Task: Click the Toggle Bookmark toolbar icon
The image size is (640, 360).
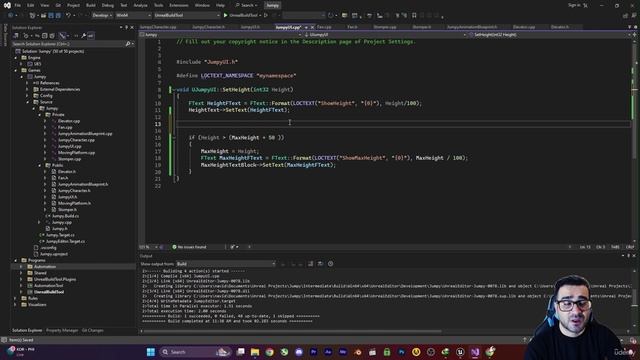Action: [x=414, y=15]
